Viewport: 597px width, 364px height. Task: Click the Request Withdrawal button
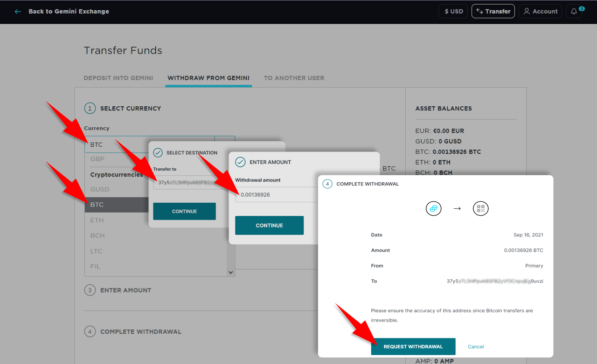click(x=413, y=346)
